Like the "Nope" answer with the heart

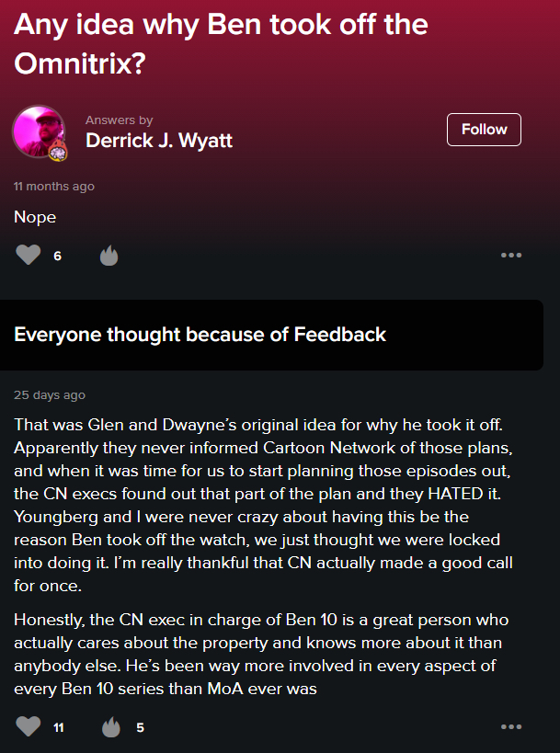coord(29,255)
